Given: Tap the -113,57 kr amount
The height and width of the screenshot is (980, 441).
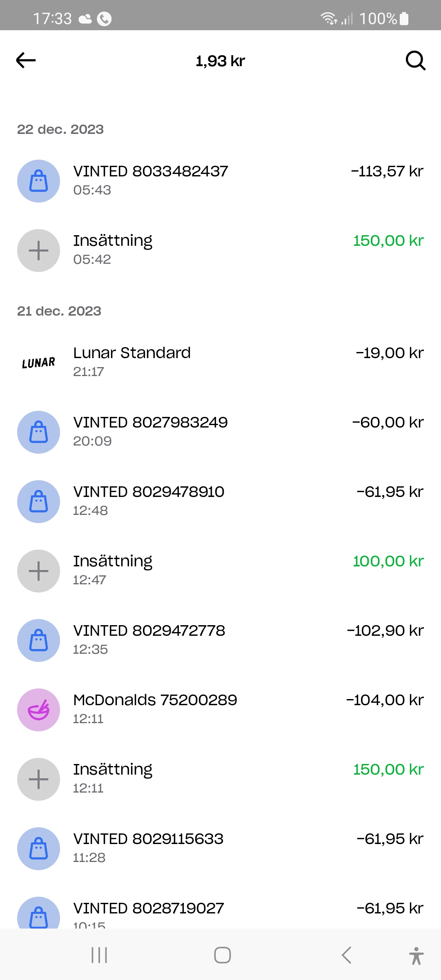Looking at the screenshot, I should click(x=387, y=171).
